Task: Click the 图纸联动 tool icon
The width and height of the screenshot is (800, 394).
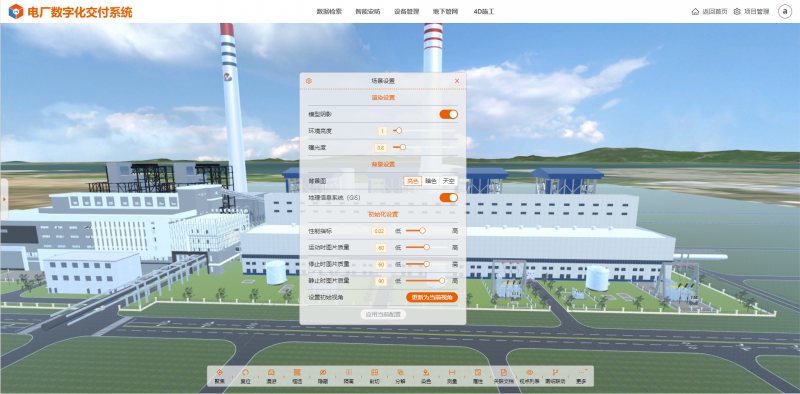Action: coord(556,373)
